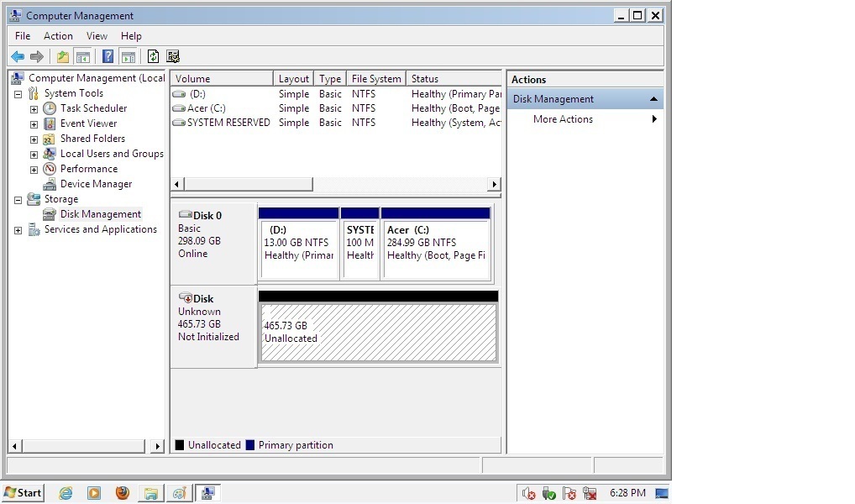Collapse the Storage node

click(18, 200)
